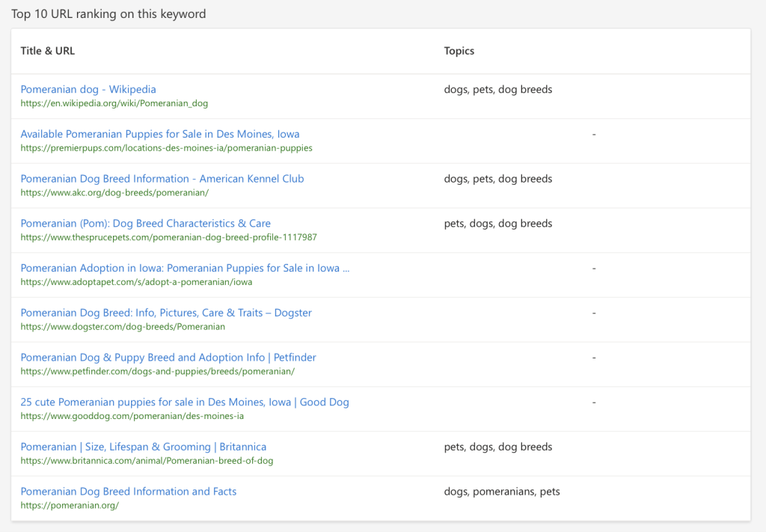766x532 pixels.
Task: Click Pomeranian Dog Breed Information and Facts
Action: pos(128,492)
